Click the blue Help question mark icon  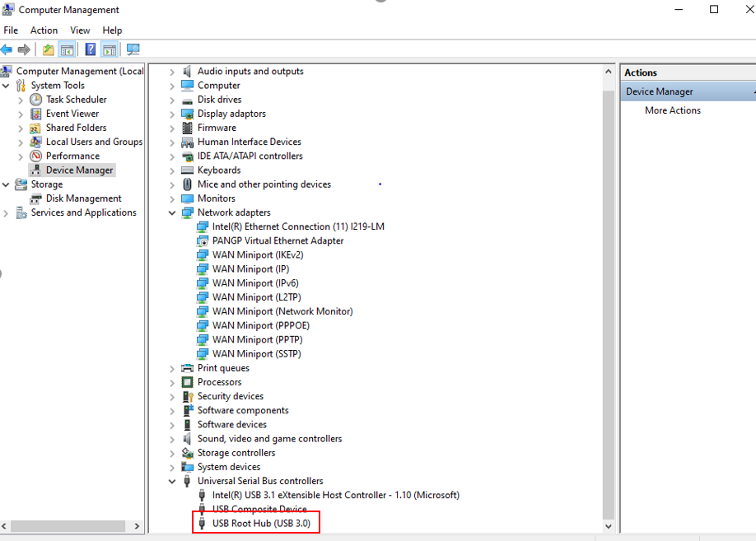[x=90, y=49]
